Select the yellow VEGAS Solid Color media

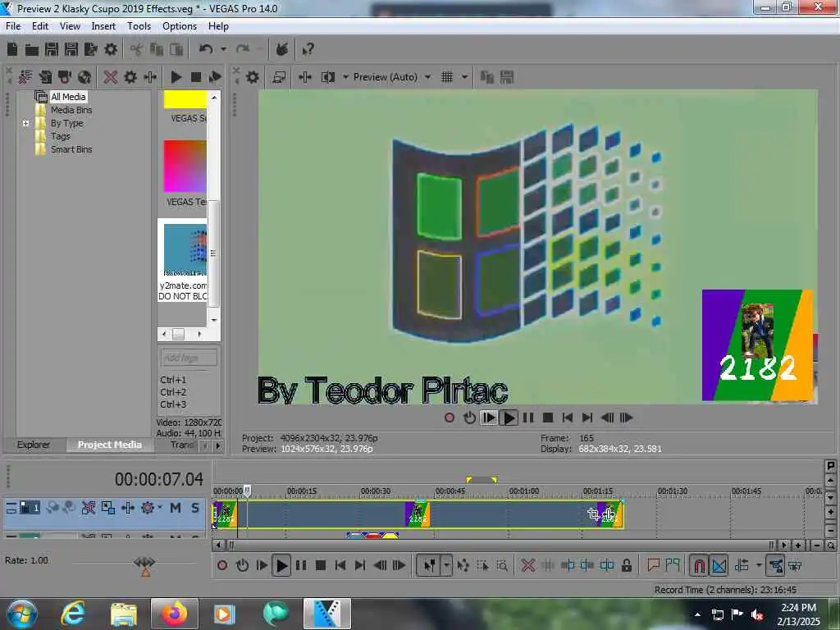tap(185, 99)
